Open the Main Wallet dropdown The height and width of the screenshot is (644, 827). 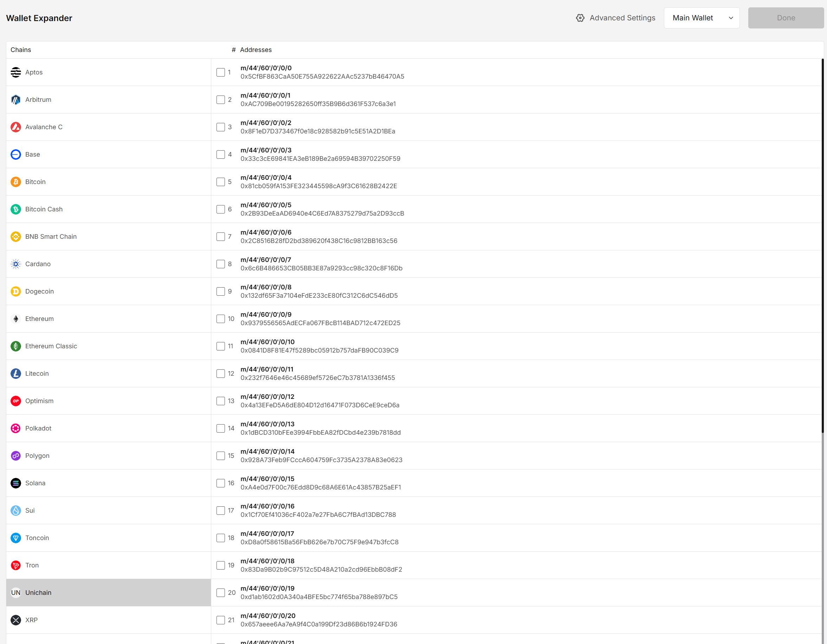click(x=702, y=18)
